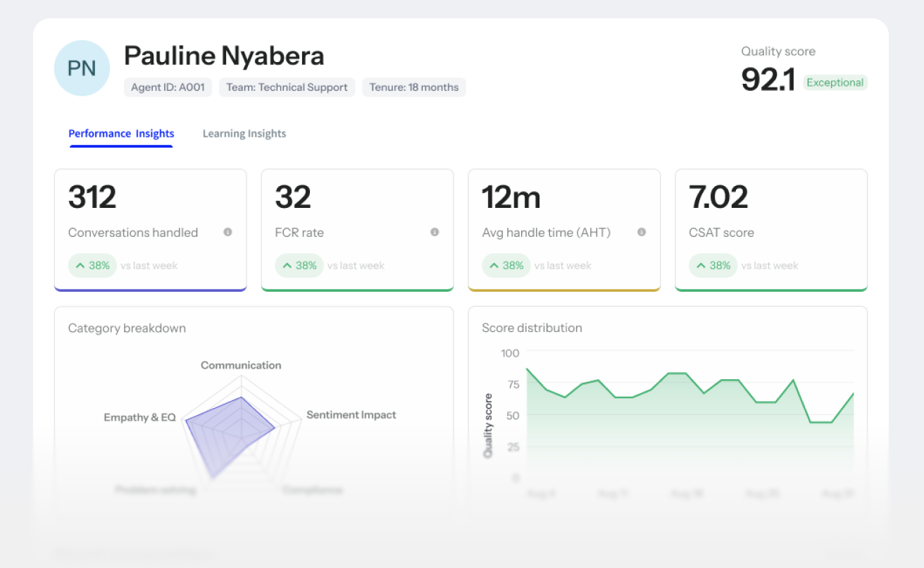924x568 pixels.
Task: Click the Score distribution chart title
Action: point(532,328)
